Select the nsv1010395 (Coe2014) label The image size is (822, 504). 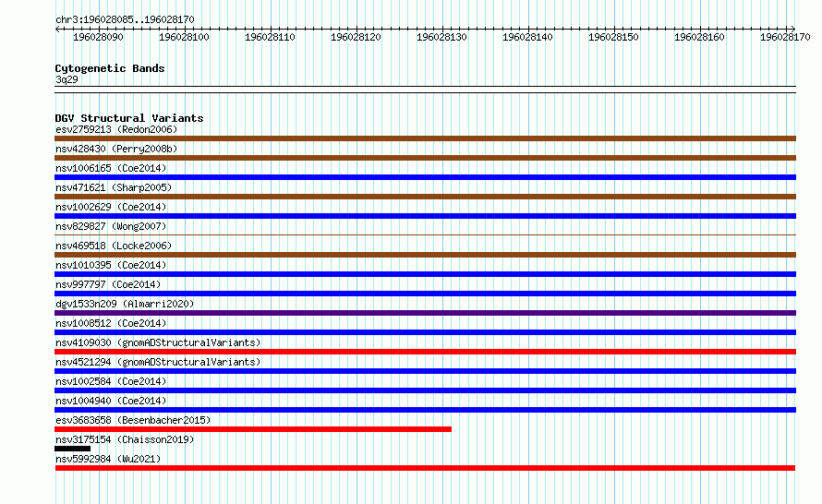[x=111, y=265]
